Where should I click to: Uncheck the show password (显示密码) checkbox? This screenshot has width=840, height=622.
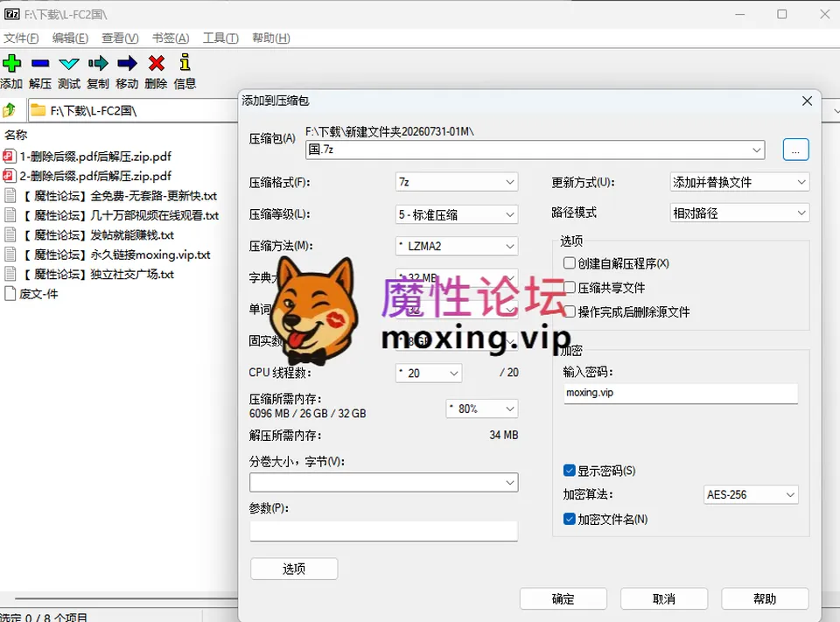click(x=570, y=471)
